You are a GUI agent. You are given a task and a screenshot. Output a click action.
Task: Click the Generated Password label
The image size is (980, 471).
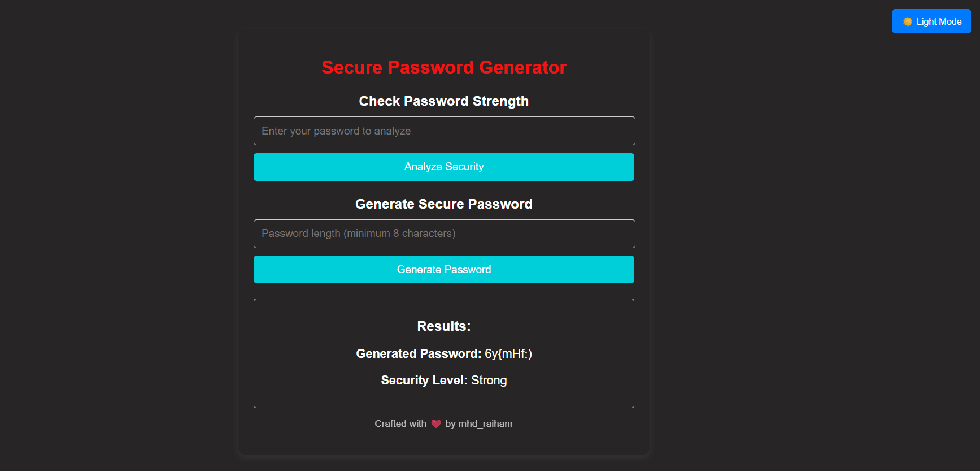point(417,353)
